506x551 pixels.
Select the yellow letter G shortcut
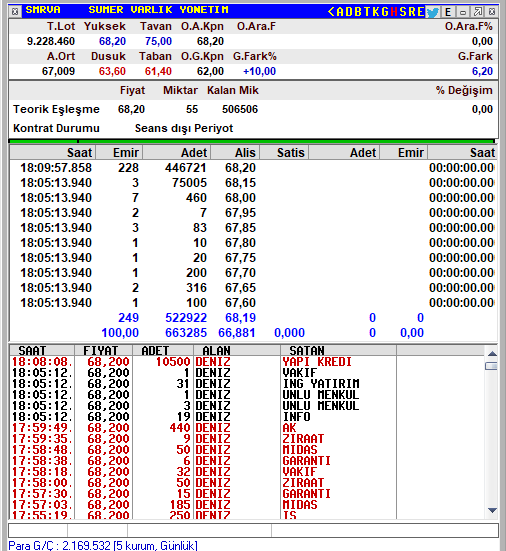tap(385, 12)
